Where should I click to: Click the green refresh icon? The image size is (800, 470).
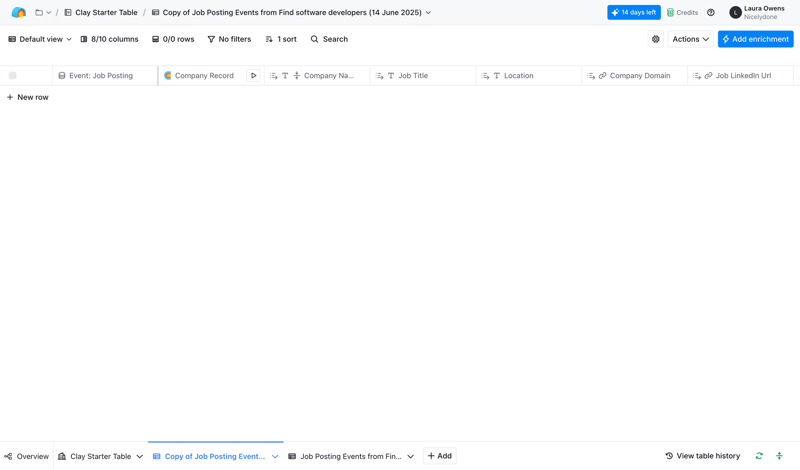[759, 456]
